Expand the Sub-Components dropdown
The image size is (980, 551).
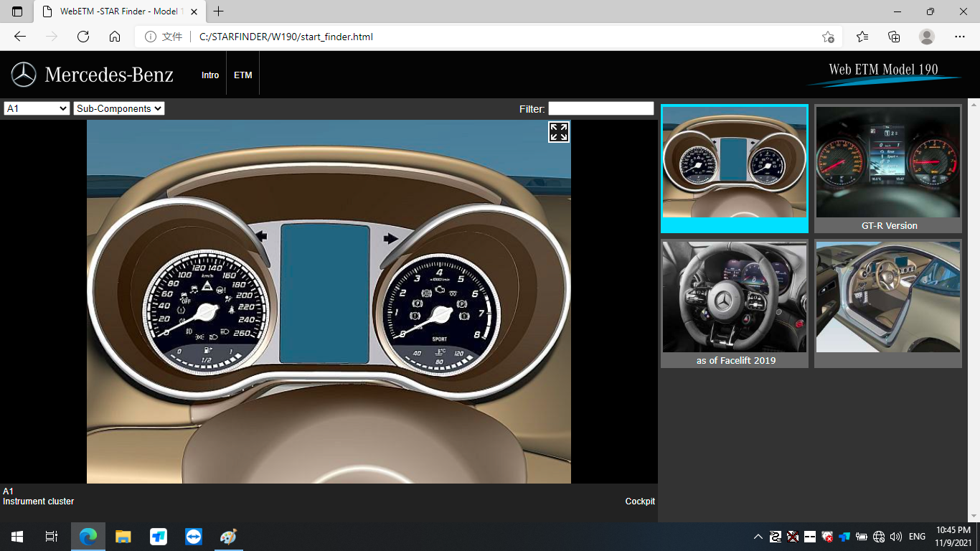click(119, 108)
